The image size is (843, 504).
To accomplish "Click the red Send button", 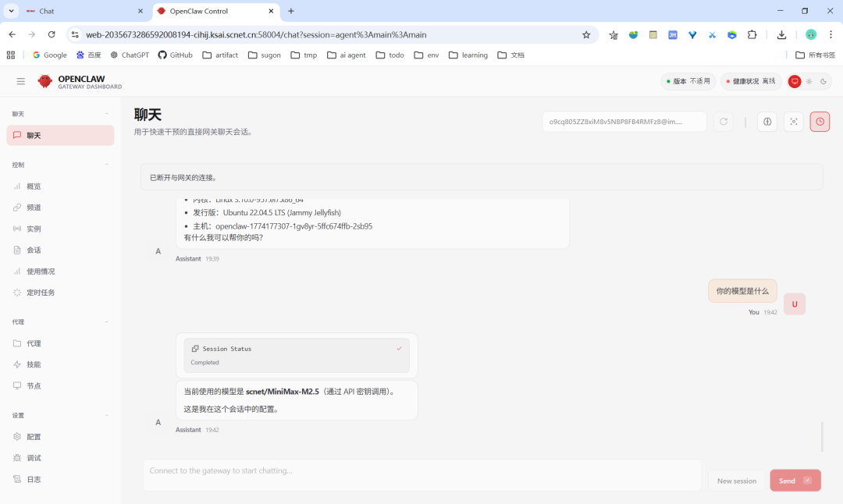I will (x=795, y=481).
